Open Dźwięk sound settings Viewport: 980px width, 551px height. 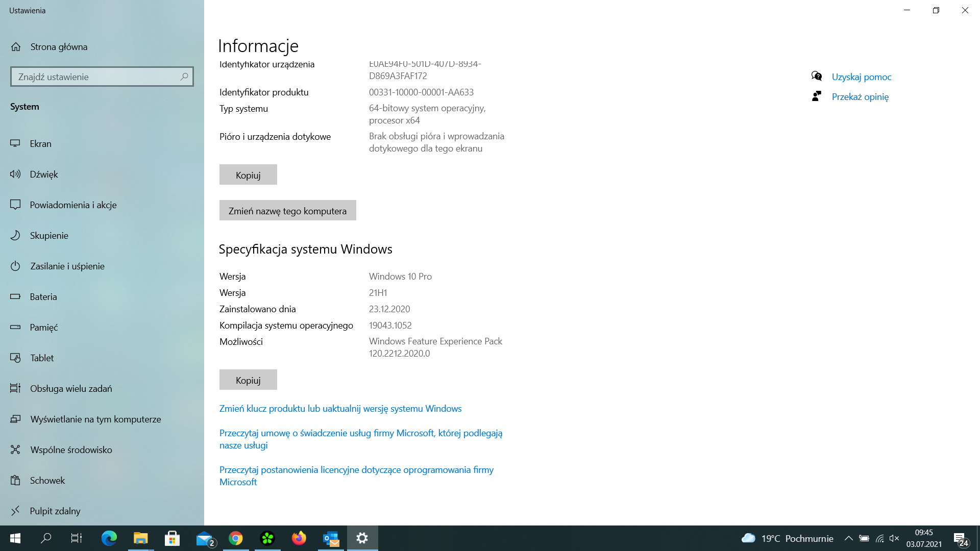[x=102, y=174]
